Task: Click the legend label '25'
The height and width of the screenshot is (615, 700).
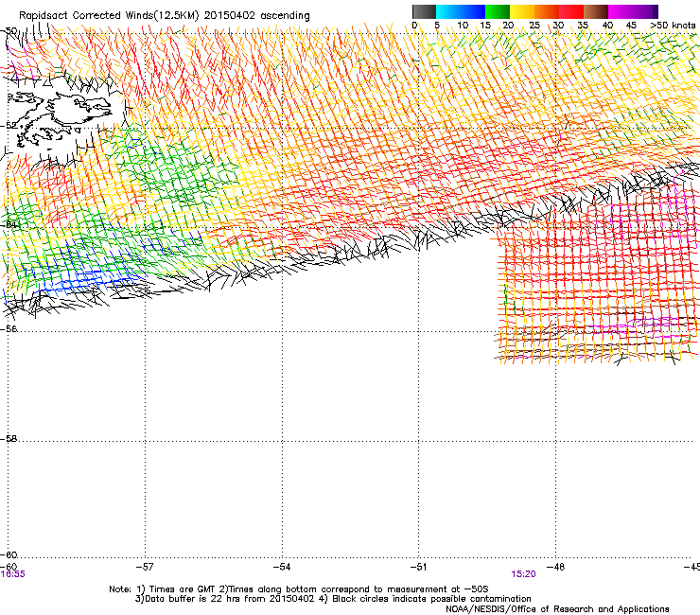Action: [534, 26]
